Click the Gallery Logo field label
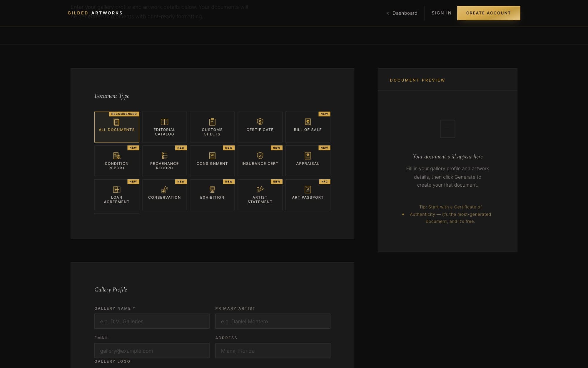 point(112,361)
